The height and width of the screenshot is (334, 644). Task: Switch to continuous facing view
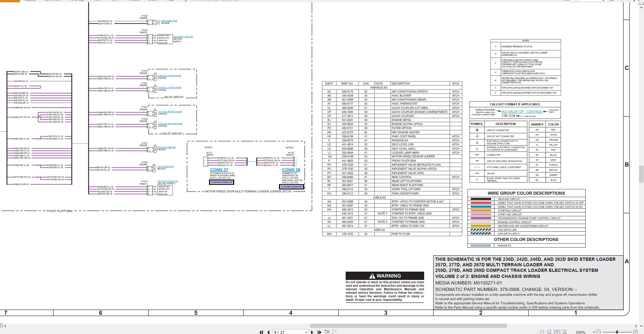(x=565, y=332)
